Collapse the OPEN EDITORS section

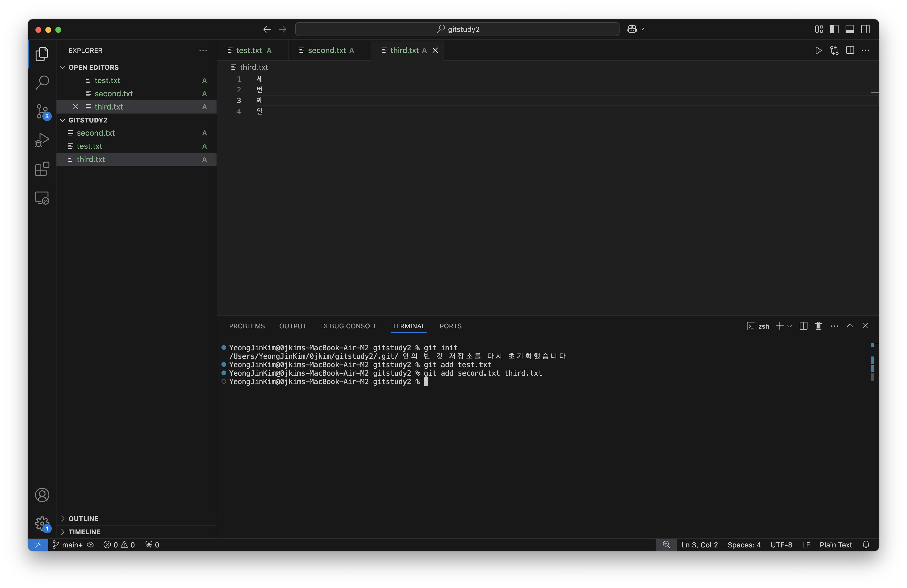click(x=136, y=67)
